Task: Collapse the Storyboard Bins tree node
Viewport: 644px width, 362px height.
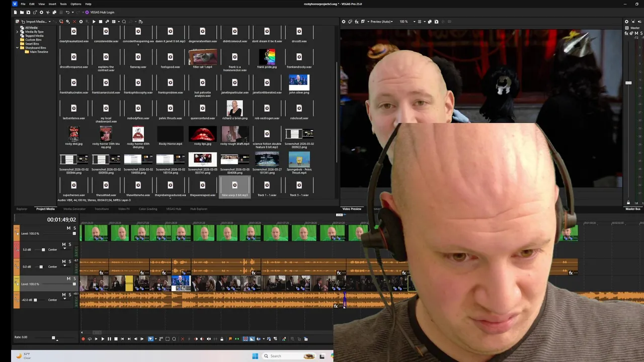Action: (x=18, y=48)
